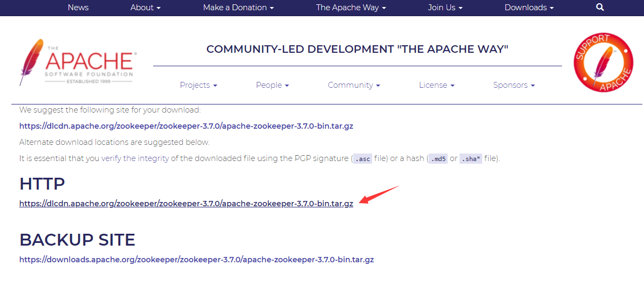Expand The Apache Way menu
The image size is (644, 286).
click(x=351, y=8)
